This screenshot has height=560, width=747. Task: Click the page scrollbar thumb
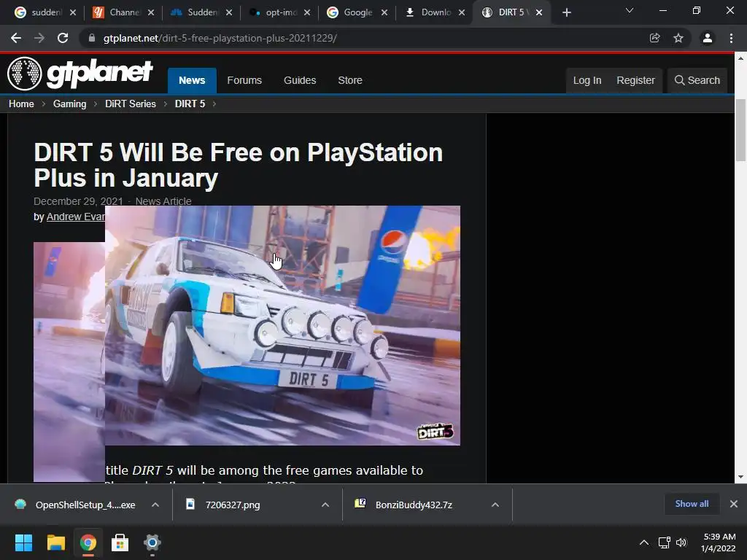tap(740, 131)
